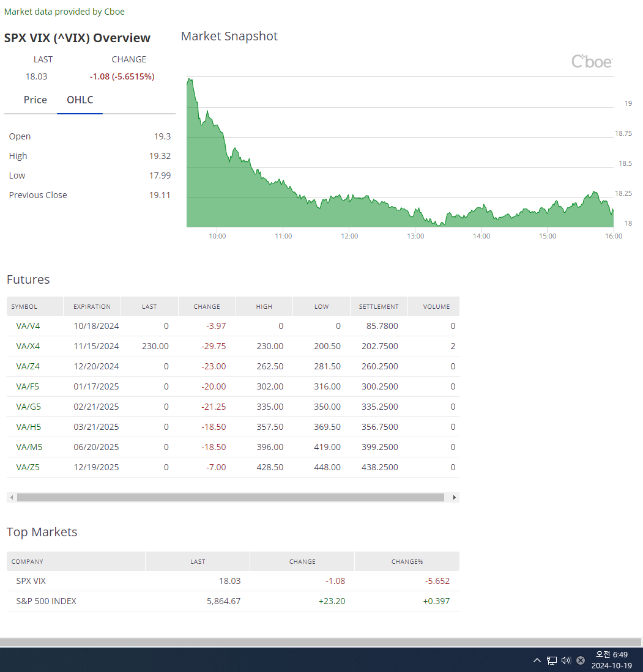This screenshot has width=643, height=672.
Task: Click the -1.08 (-5.6515%) change text
Action: (x=122, y=76)
